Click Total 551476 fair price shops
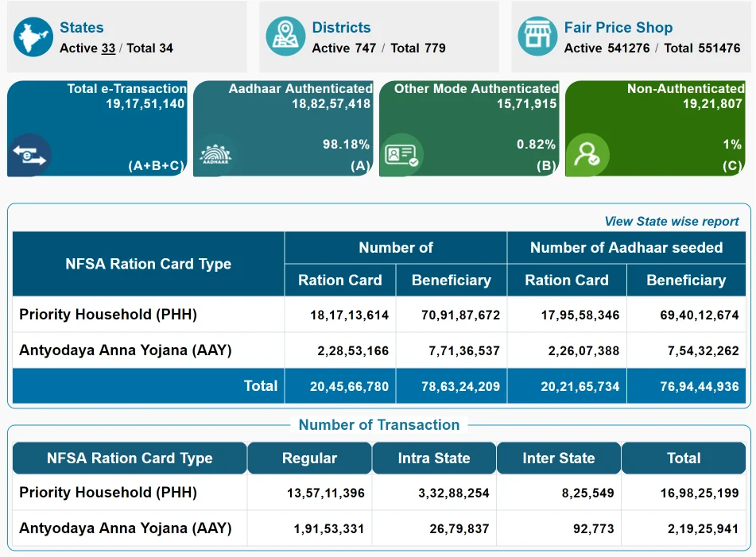This screenshot has width=756, height=557. point(702,48)
